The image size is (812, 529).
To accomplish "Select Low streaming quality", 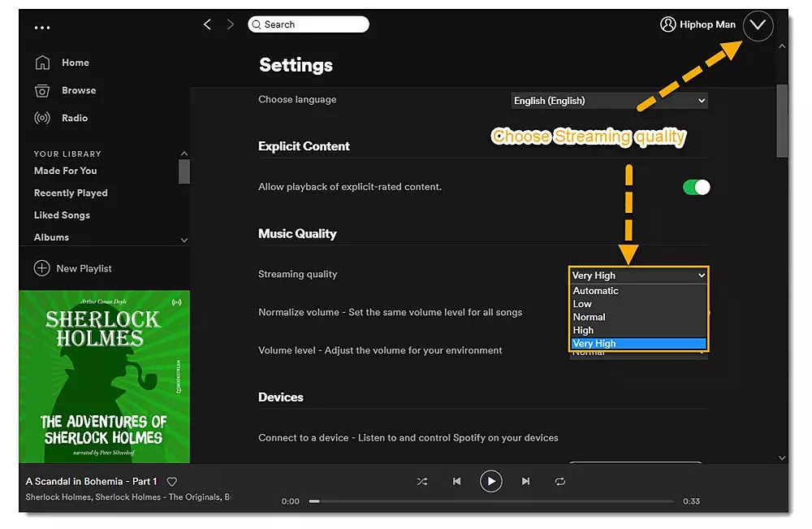I will [638, 304].
